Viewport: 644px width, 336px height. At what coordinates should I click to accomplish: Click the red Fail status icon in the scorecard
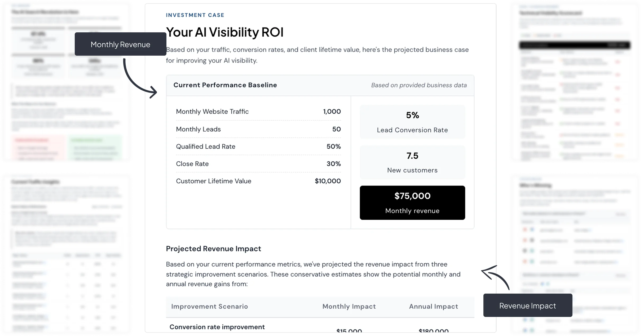tap(617, 61)
